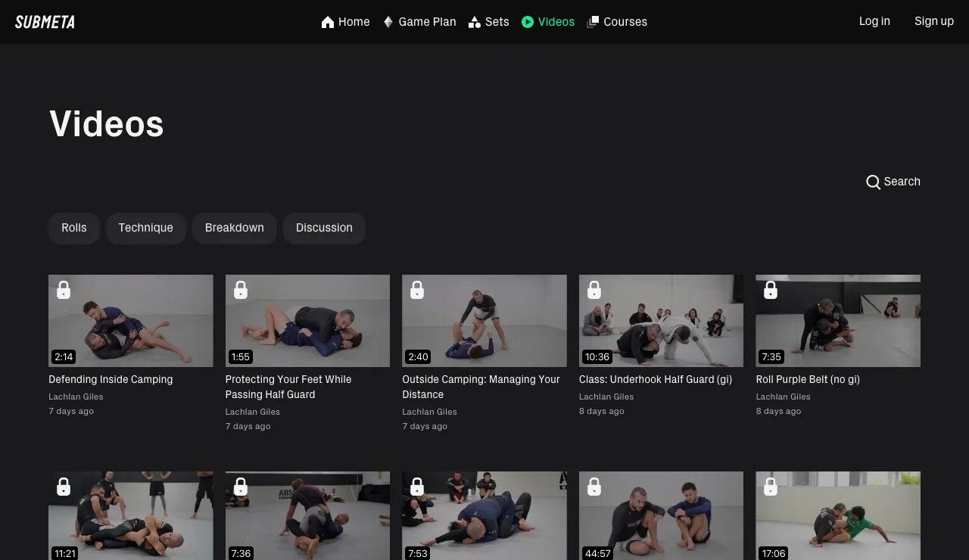Click lock icon on the 44:57 video

click(594, 487)
